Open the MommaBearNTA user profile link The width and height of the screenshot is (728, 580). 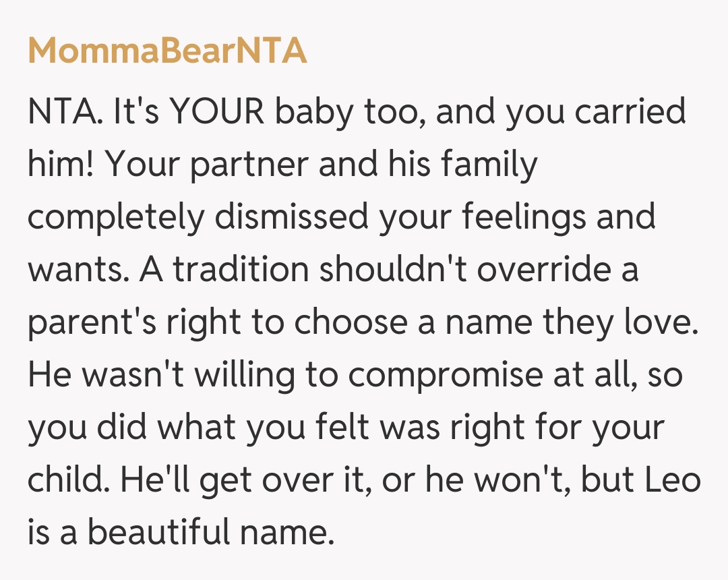click(167, 51)
